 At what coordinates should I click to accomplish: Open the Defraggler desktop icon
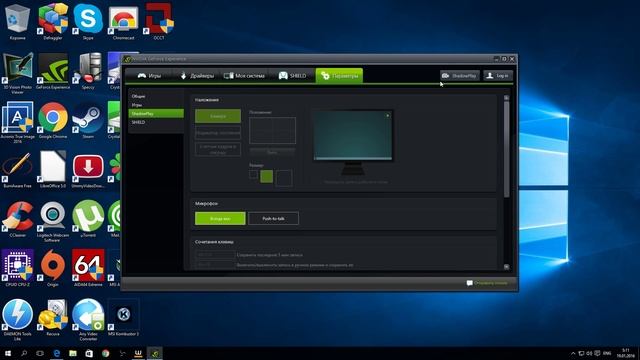pos(53,21)
